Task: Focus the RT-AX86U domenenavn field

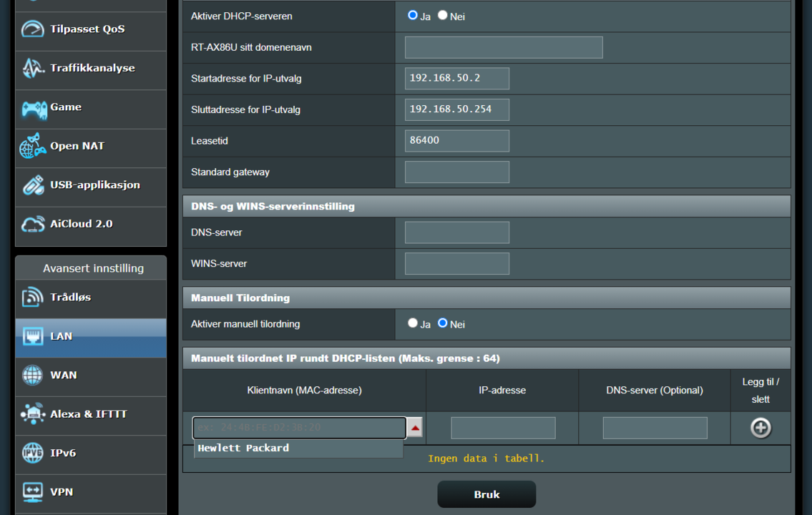Action: coord(504,47)
